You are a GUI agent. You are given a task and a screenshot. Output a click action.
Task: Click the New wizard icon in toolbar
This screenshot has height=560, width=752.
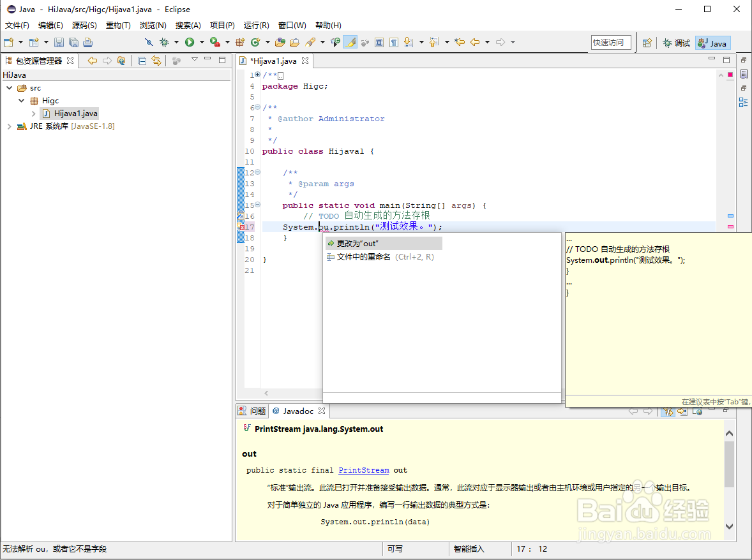coord(9,42)
